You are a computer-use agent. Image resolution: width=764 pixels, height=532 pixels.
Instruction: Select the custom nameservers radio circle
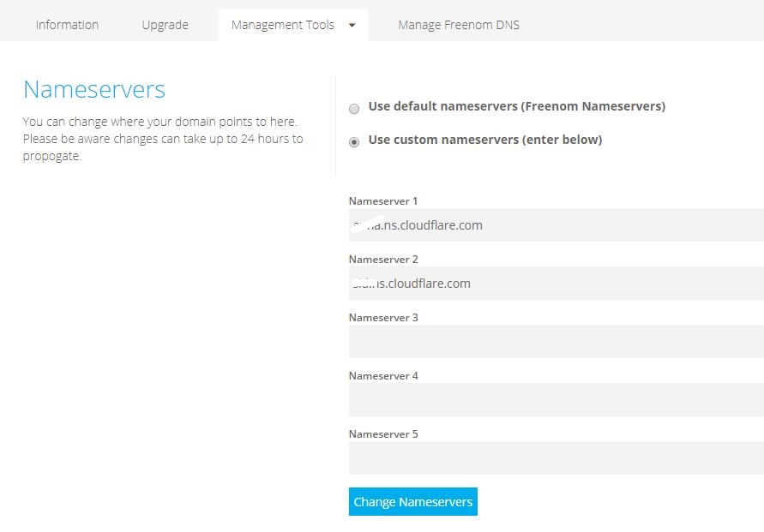[x=354, y=142]
